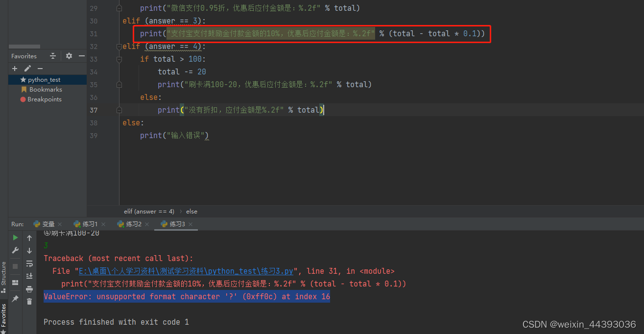Click the horizontal scrollbar above Favorites panel

point(24,47)
